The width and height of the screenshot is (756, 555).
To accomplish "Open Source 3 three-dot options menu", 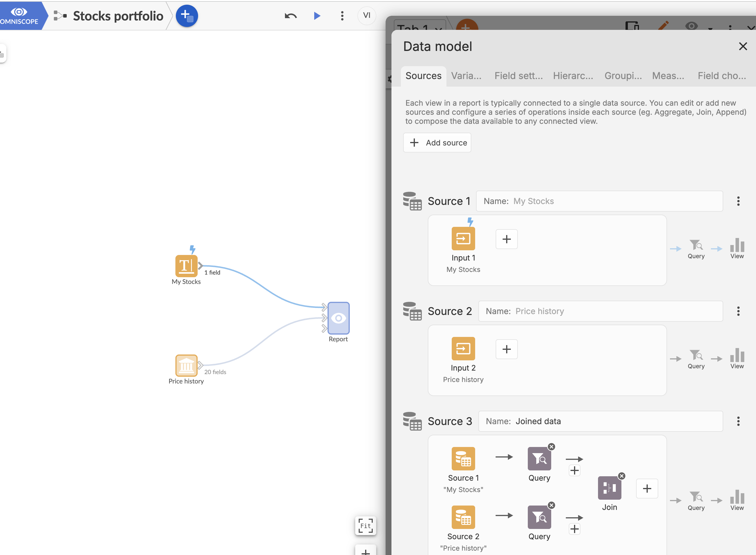I will [x=738, y=421].
